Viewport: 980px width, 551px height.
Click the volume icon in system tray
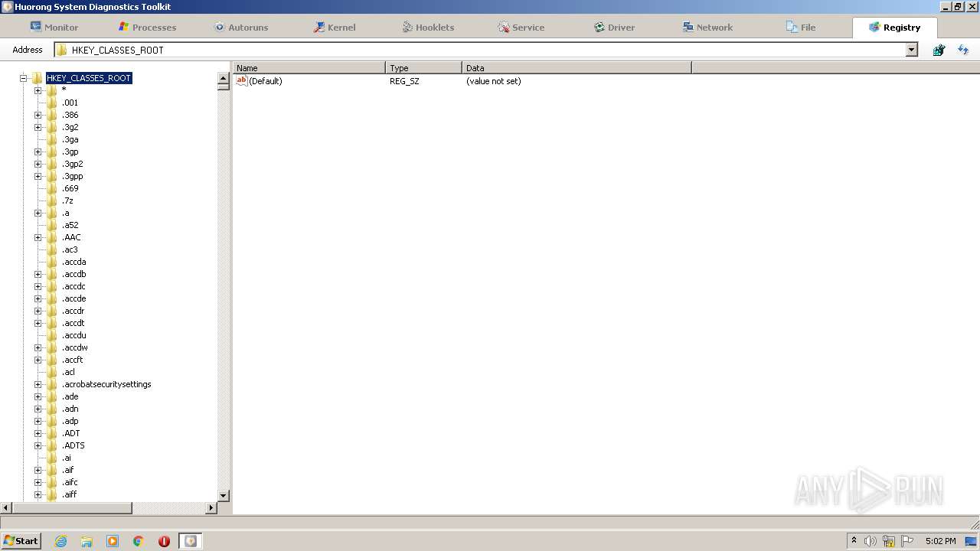point(871,541)
